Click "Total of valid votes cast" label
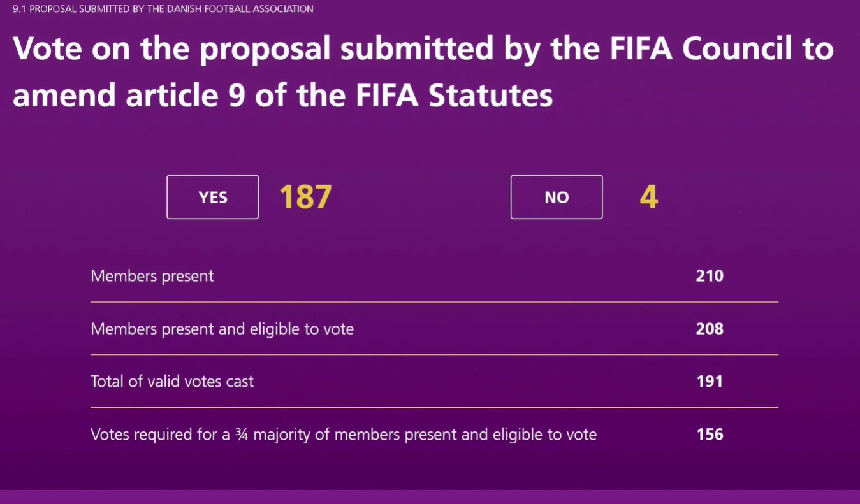 [172, 382]
